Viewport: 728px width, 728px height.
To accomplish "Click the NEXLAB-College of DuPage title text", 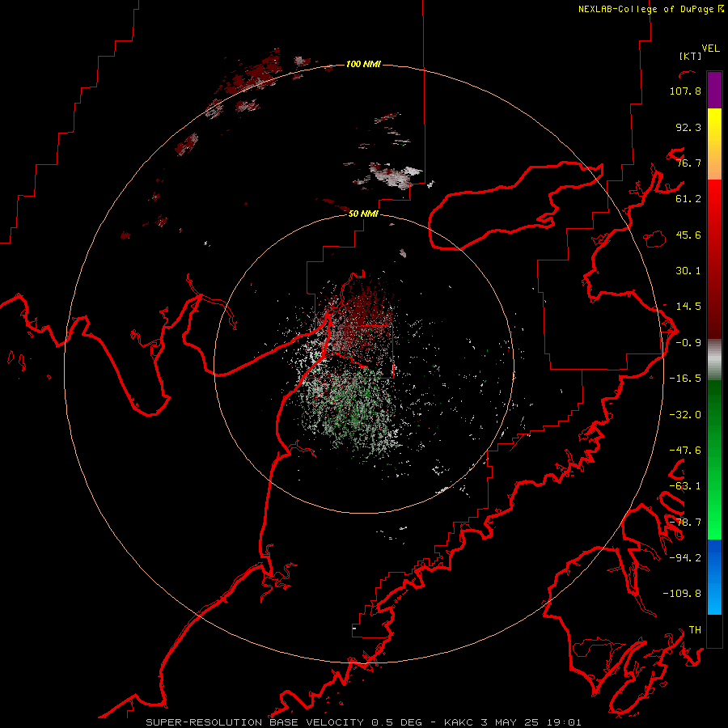I will 651,9.
